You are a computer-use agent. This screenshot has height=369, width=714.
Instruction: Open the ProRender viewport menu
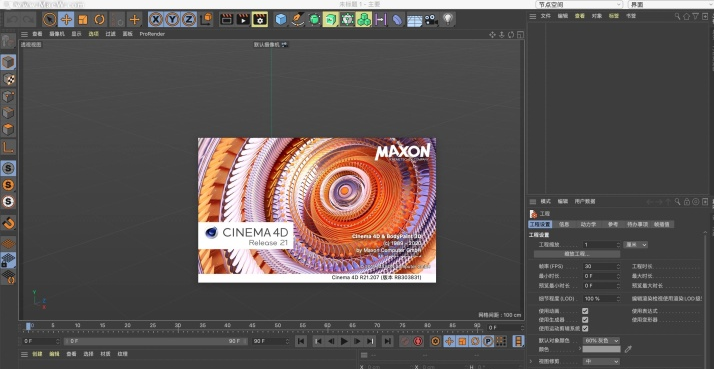(x=152, y=34)
